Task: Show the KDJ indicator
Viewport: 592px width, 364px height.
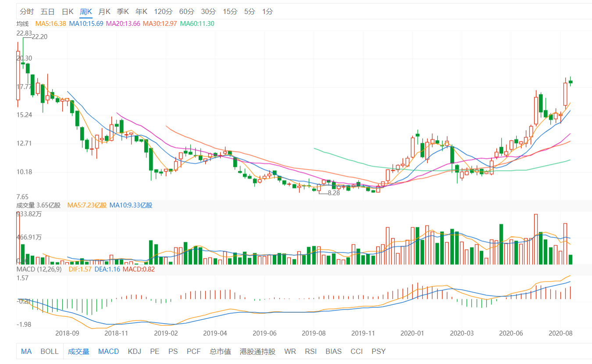Action: [135, 351]
